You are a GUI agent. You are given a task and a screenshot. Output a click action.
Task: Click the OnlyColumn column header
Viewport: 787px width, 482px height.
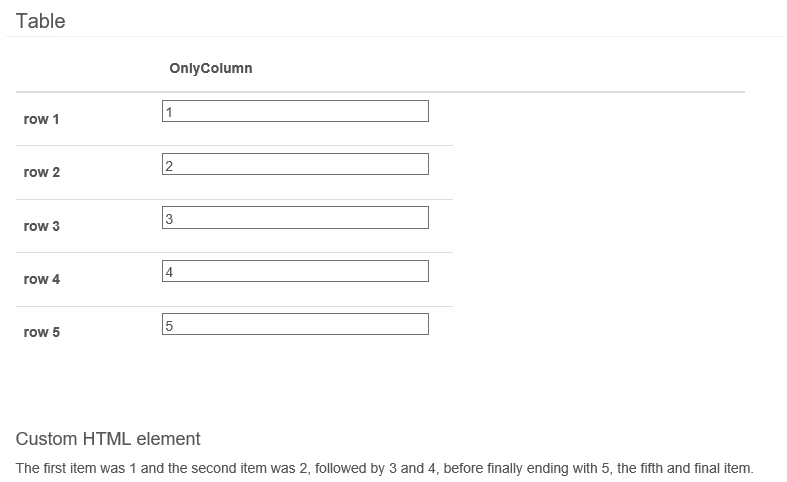click(211, 69)
